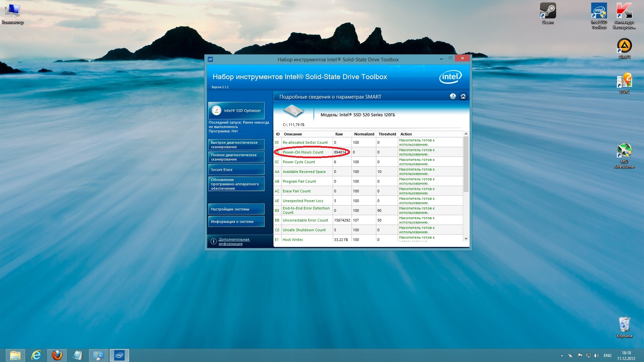Switch input language ENG indicator
Image resolution: width=644 pixels, height=362 pixels.
pos(607,356)
